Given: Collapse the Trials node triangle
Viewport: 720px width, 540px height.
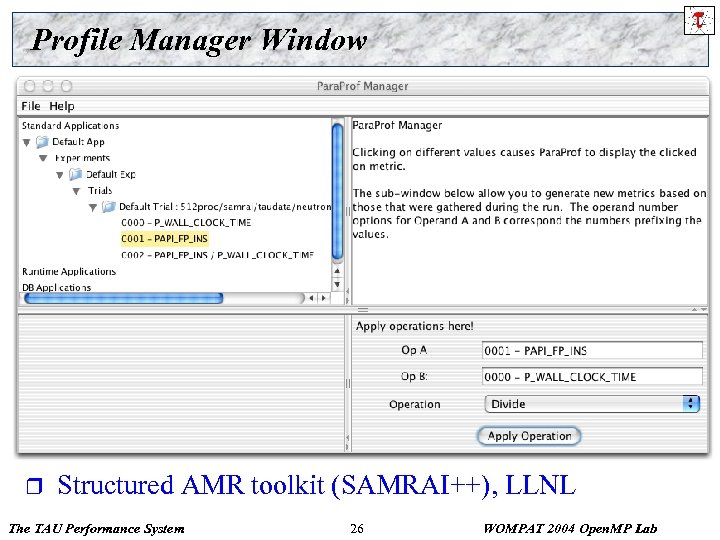Looking at the screenshot, I should (76, 191).
